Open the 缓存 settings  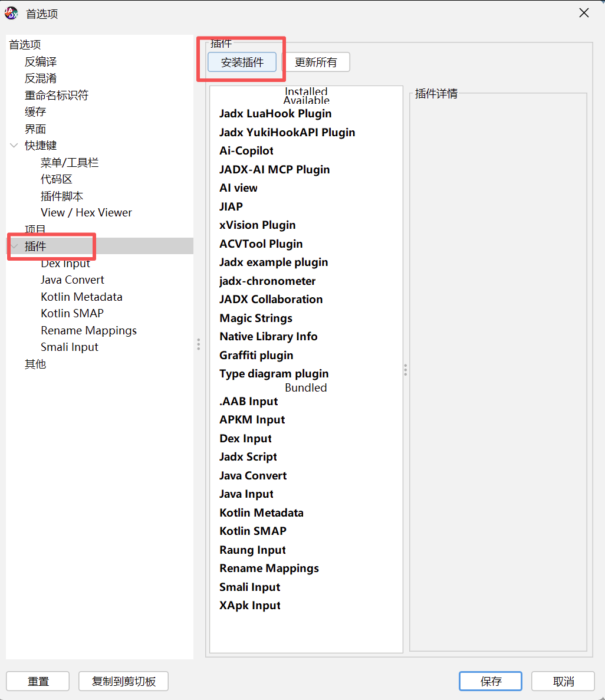click(35, 111)
